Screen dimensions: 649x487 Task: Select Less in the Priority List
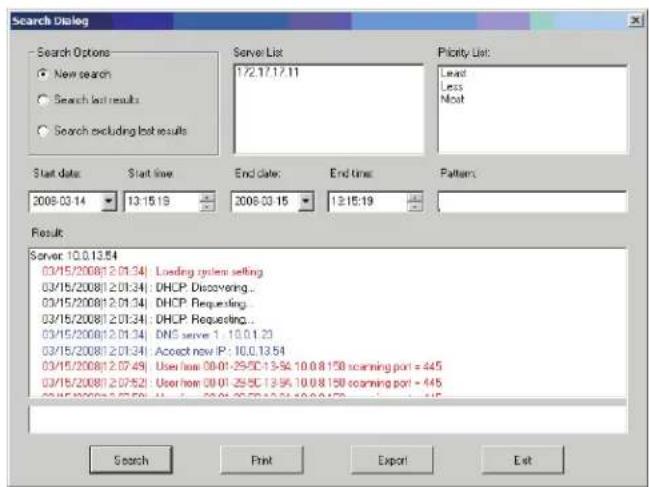click(x=452, y=86)
